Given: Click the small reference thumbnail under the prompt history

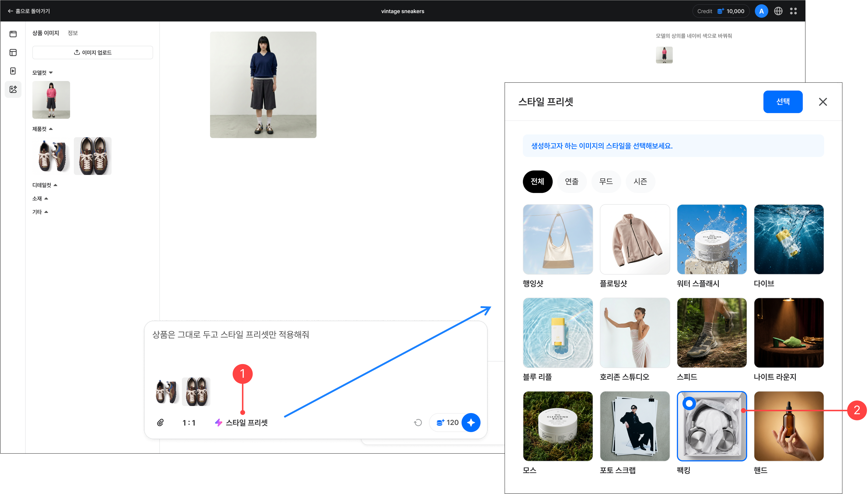Looking at the screenshot, I should [664, 55].
